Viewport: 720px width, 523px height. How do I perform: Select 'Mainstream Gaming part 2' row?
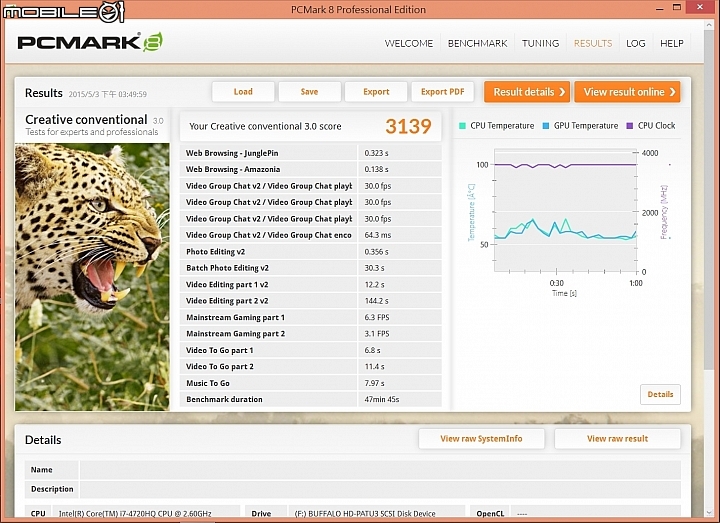(310, 334)
